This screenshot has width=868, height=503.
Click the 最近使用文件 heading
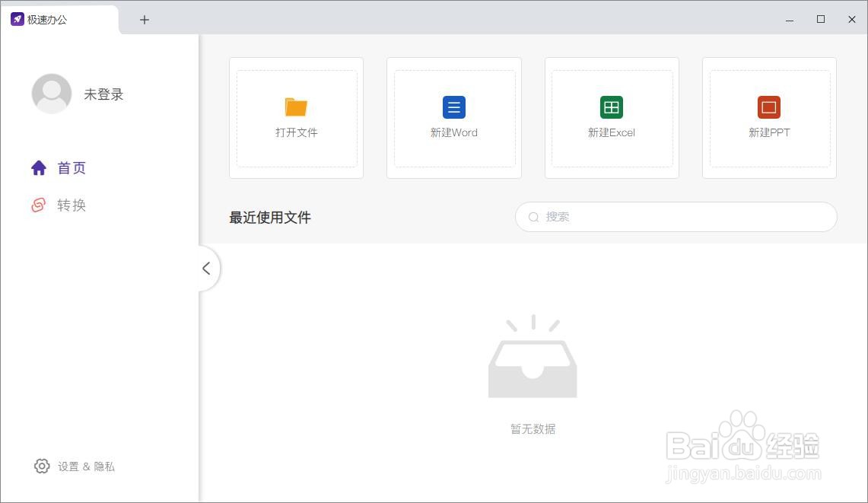[x=270, y=217]
